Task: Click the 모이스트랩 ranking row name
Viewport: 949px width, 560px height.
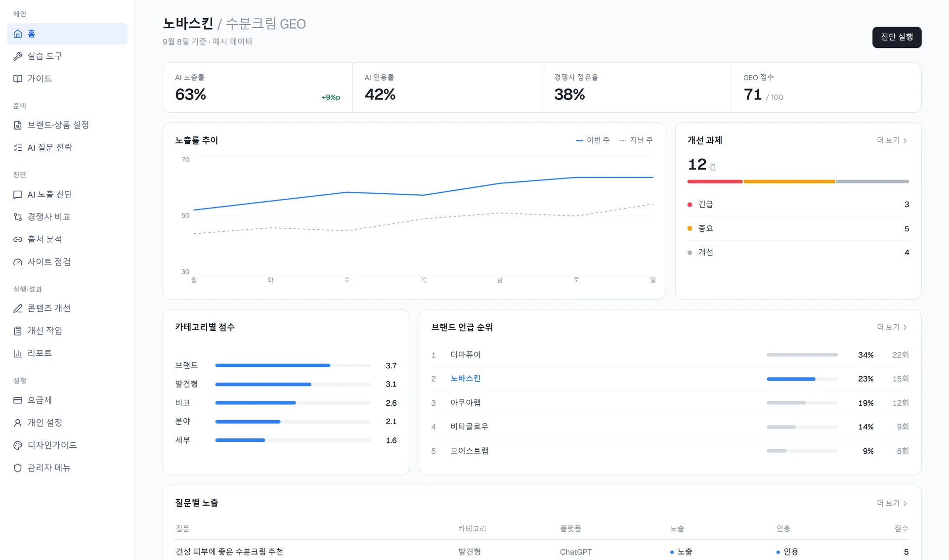Action: pyautogui.click(x=469, y=451)
